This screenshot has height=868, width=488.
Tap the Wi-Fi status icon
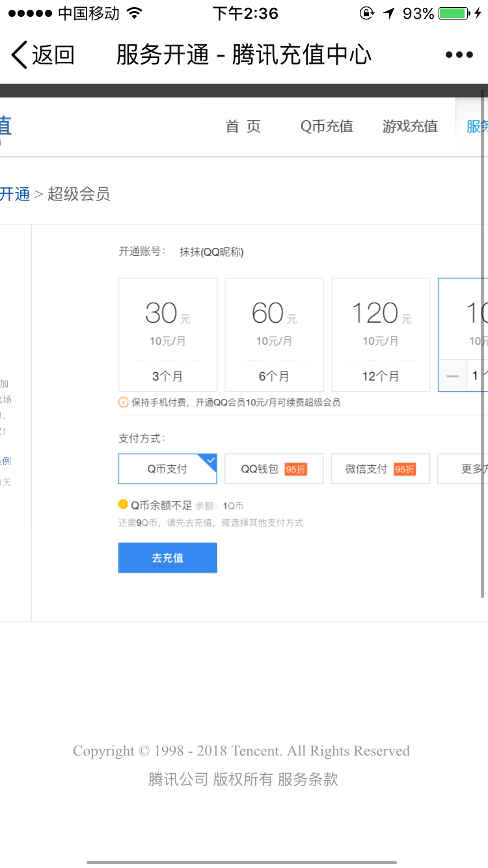(135, 13)
